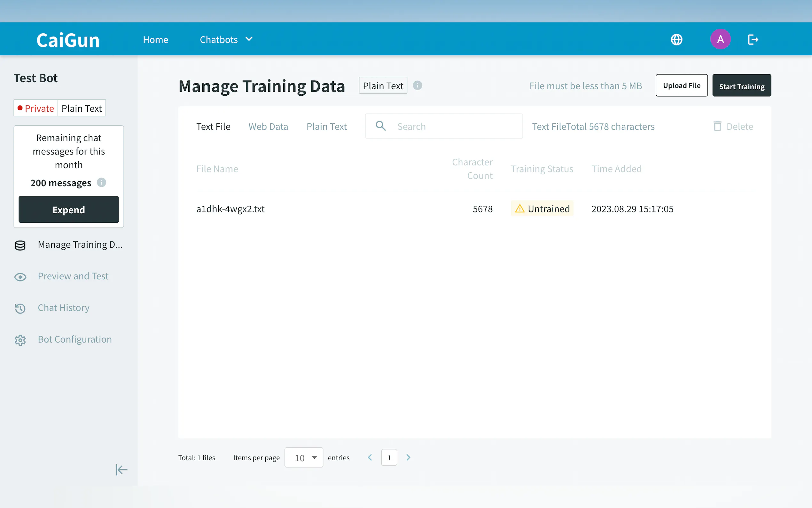
Task: Select the a1dhk-4wgx2.txt file row
Action: click(x=230, y=209)
